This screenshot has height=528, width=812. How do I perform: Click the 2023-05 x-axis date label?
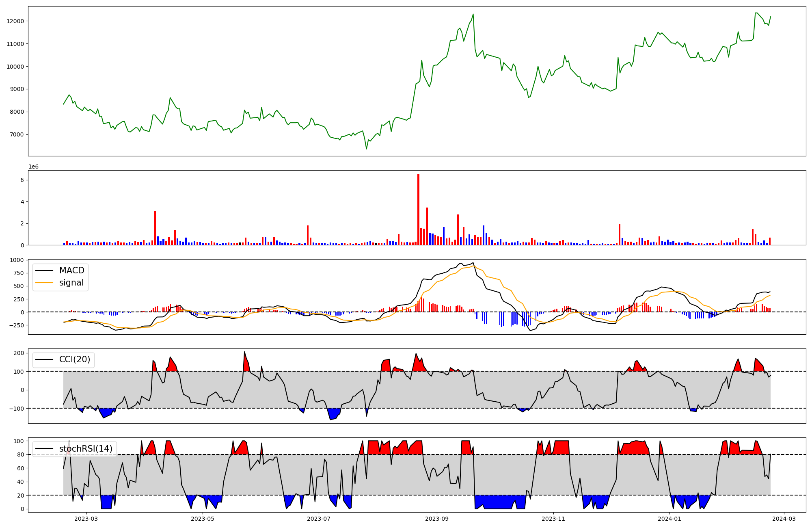point(202,519)
